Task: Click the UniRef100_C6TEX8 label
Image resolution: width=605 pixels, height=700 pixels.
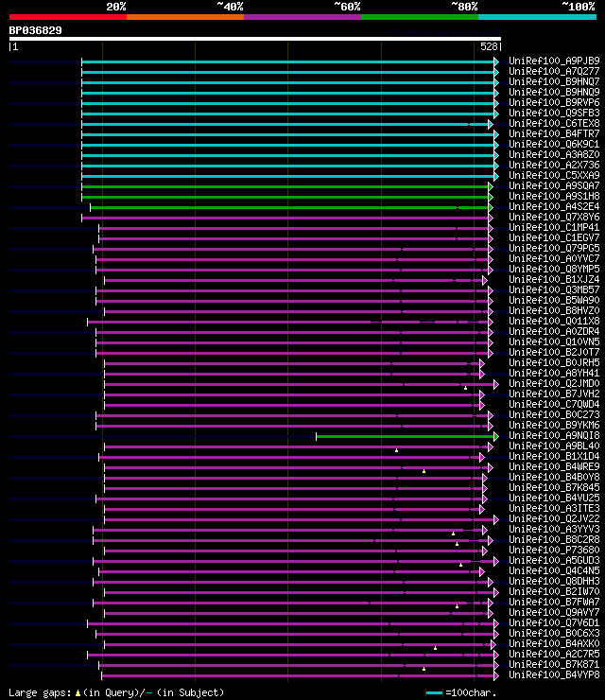Action: pyautogui.click(x=554, y=123)
